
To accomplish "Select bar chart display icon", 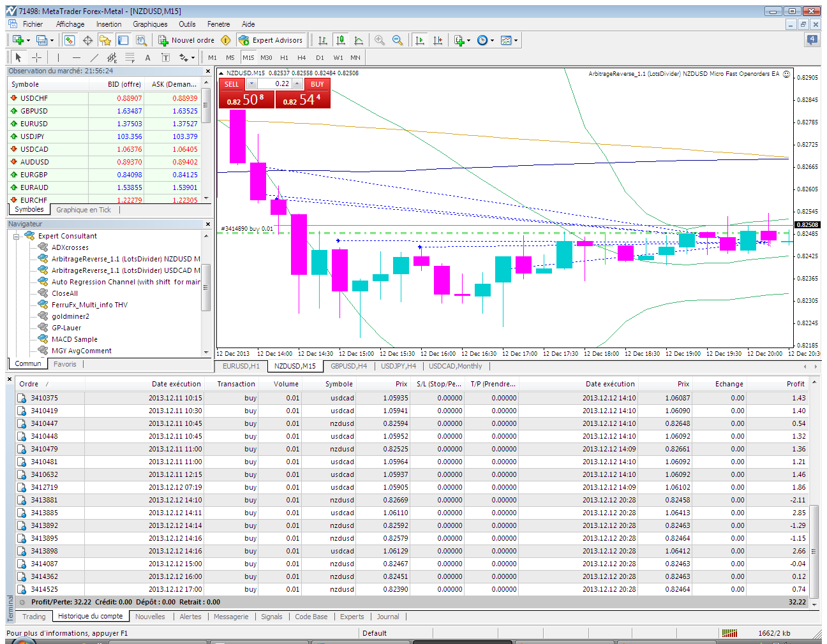I will point(323,40).
